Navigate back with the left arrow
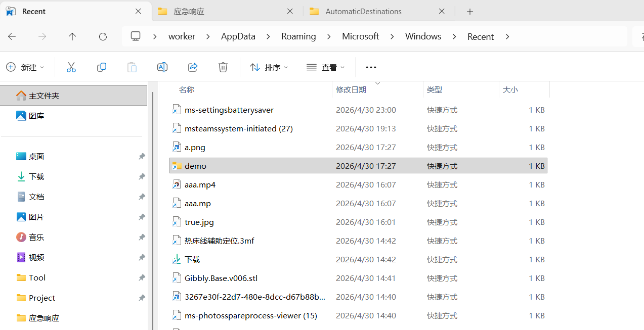This screenshot has height=330, width=644. tap(12, 36)
